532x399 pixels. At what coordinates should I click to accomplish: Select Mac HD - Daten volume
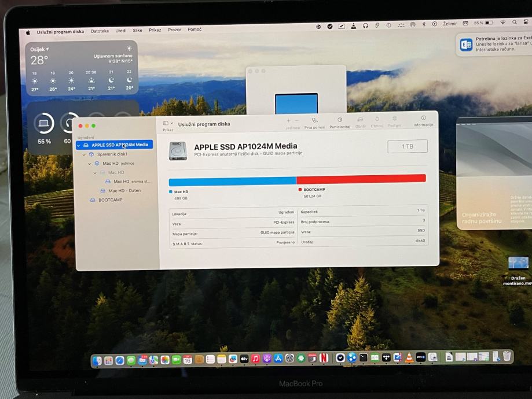pos(124,190)
